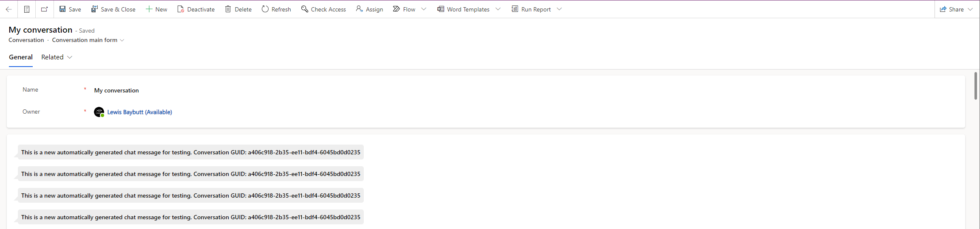Switch to the General tab
Screen dimensions: 980x229
[21, 57]
